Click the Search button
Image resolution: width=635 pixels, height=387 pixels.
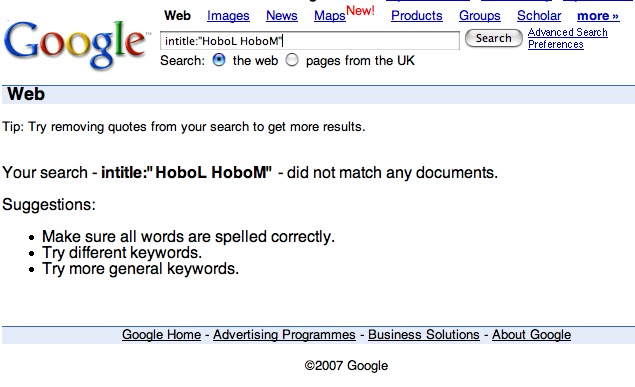[494, 38]
